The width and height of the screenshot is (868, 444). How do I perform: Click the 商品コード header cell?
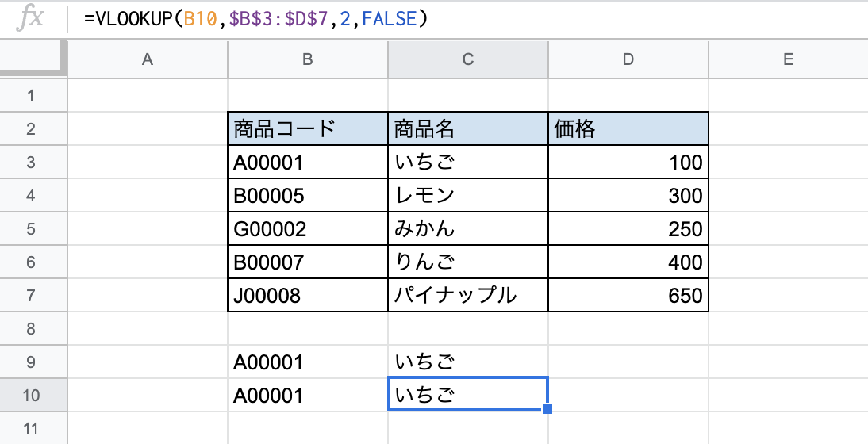[308, 128]
